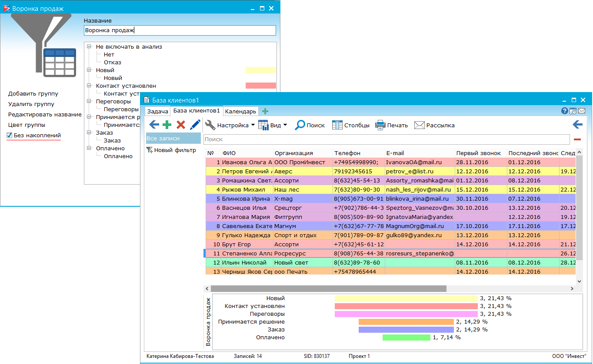Click the База клиентов1 window title icon
Image resolution: width=593 pixels, height=364 pixels.
147,100
